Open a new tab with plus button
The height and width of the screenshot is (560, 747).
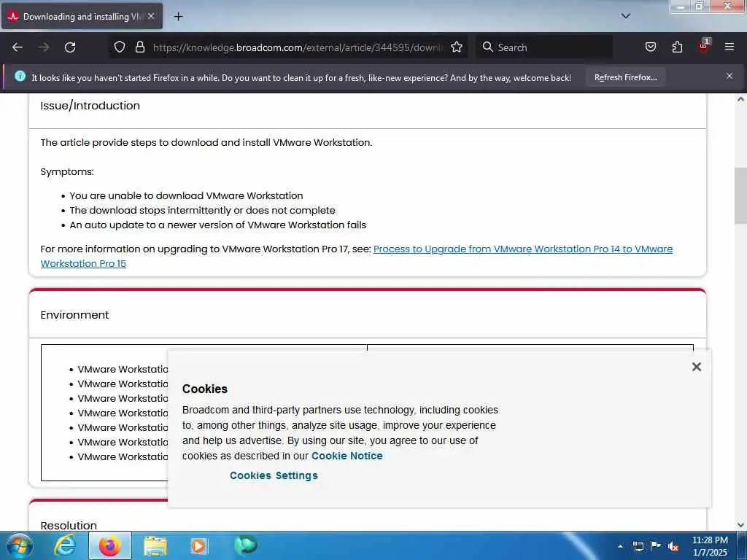178,17
